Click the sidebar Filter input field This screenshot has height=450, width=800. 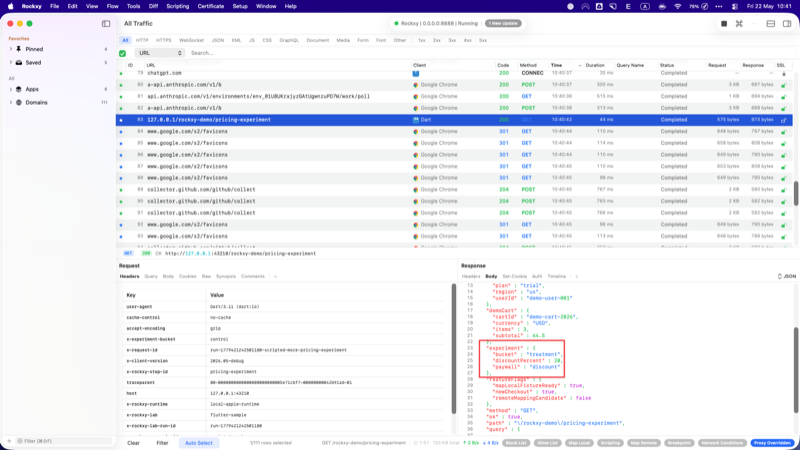(x=64, y=441)
